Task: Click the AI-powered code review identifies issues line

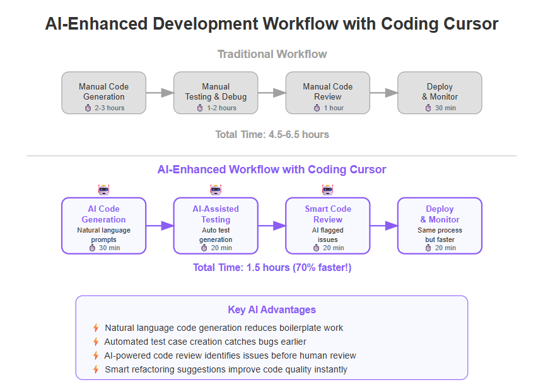Action: tap(230, 355)
